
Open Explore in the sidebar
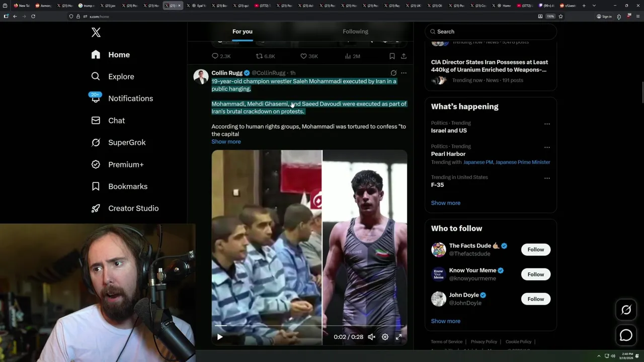pyautogui.click(x=113, y=76)
